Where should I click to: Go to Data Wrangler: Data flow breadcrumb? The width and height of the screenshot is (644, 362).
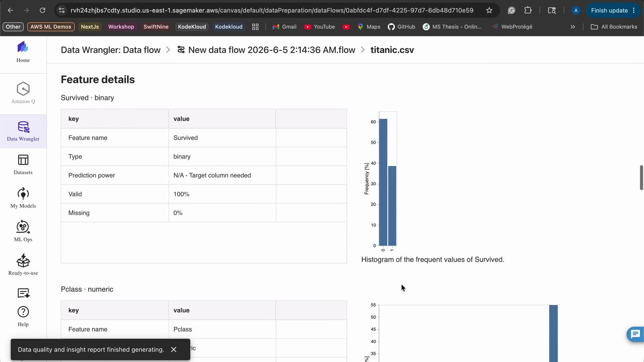(x=111, y=50)
